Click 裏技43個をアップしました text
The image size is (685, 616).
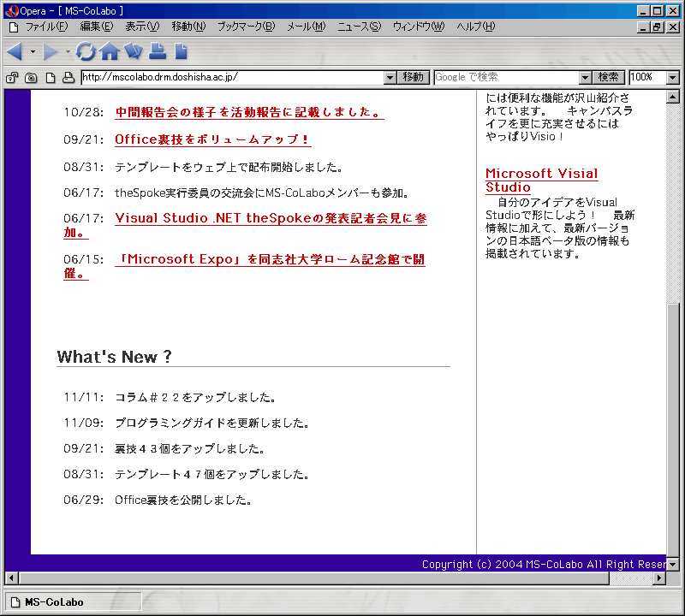[x=189, y=449]
